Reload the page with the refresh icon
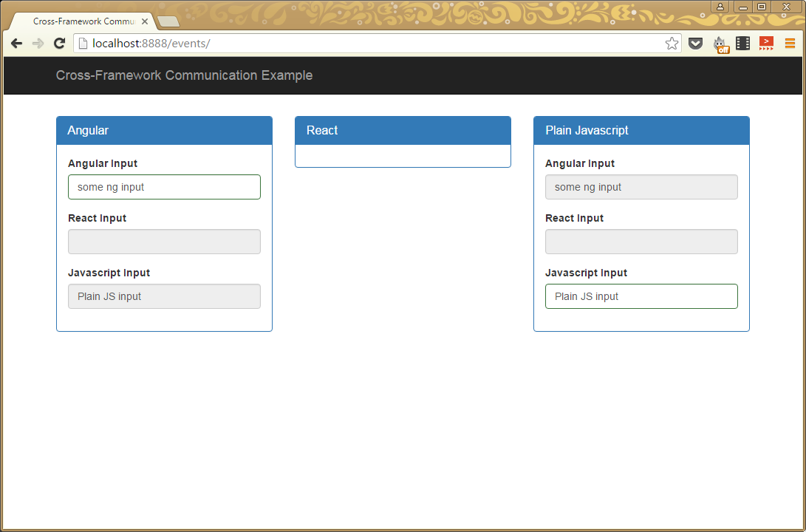Image resolution: width=806 pixels, height=532 pixels. [60, 44]
